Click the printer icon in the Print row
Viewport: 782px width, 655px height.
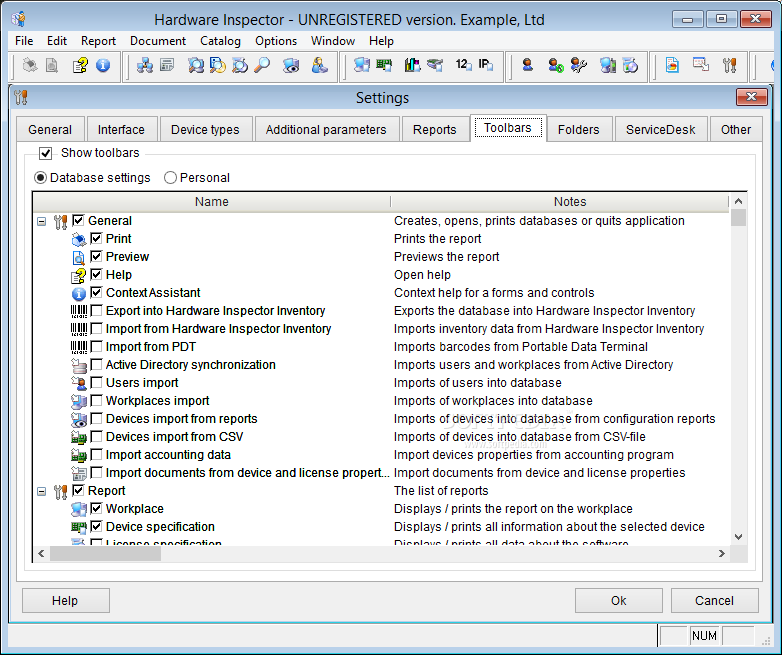[79, 239]
